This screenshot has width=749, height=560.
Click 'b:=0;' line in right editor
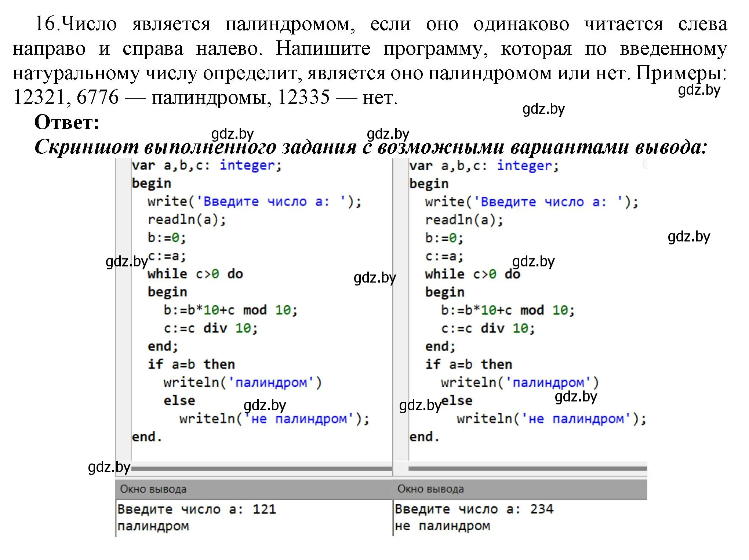coord(444,238)
